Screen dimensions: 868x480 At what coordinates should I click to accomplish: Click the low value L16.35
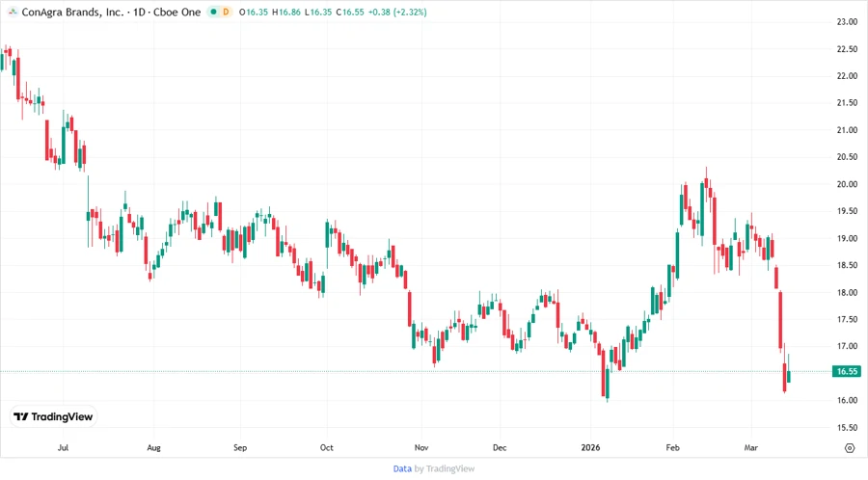click(x=318, y=12)
